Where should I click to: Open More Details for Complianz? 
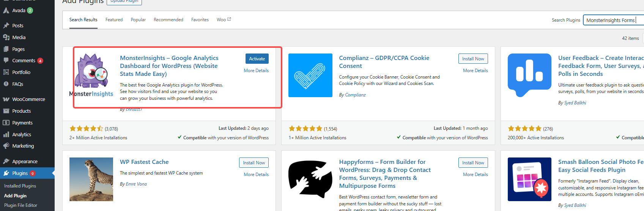click(x=475, y=71)
